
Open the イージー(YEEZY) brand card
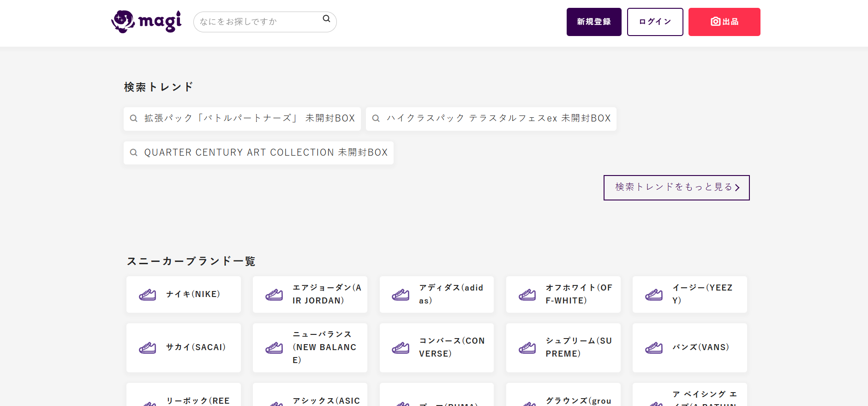point(689,295)
